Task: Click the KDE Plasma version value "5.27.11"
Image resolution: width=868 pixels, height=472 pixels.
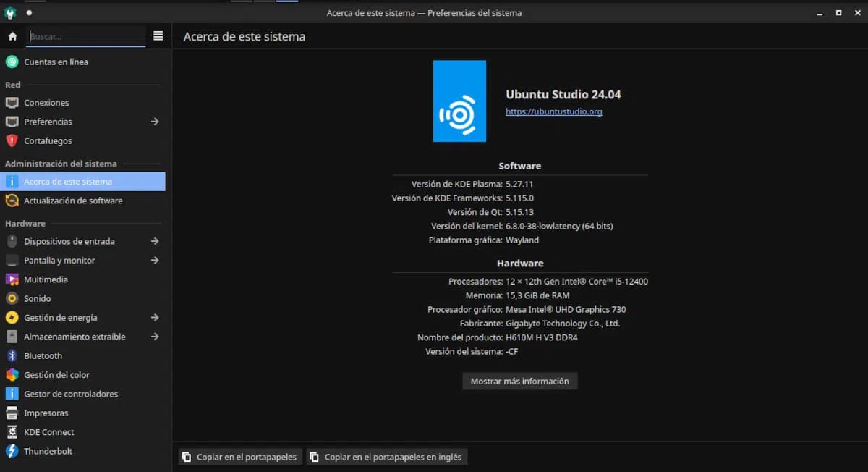Action: click(519, 185)
